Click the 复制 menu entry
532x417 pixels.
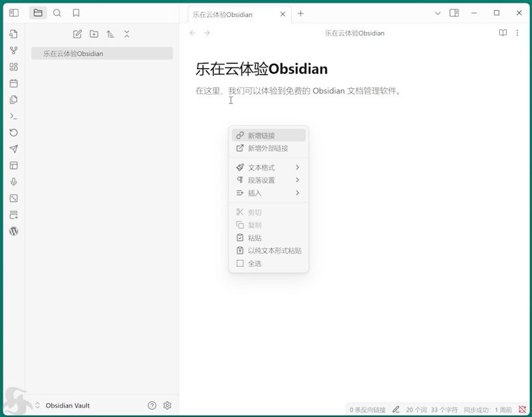click(x=269, y=225)
